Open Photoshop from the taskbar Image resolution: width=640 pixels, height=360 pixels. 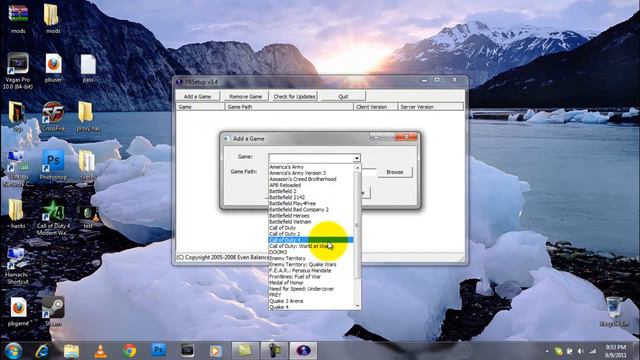[x=158, y=351]
